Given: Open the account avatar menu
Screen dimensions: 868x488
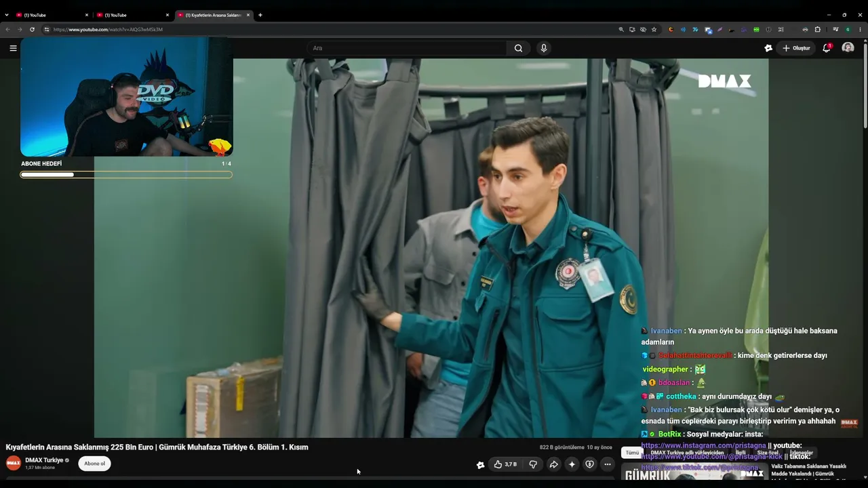Looking at the screenshot, I should click(848, 48).
